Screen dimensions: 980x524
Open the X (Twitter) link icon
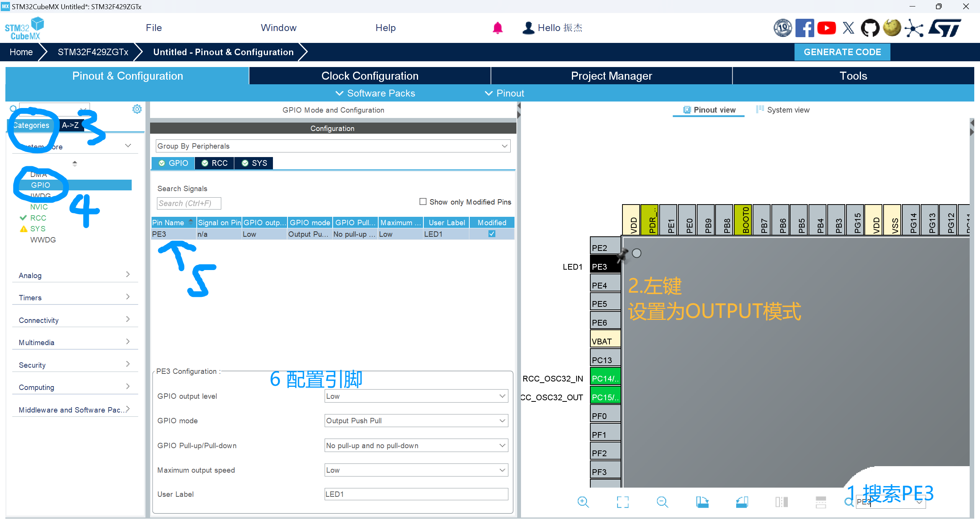point(848,28)
